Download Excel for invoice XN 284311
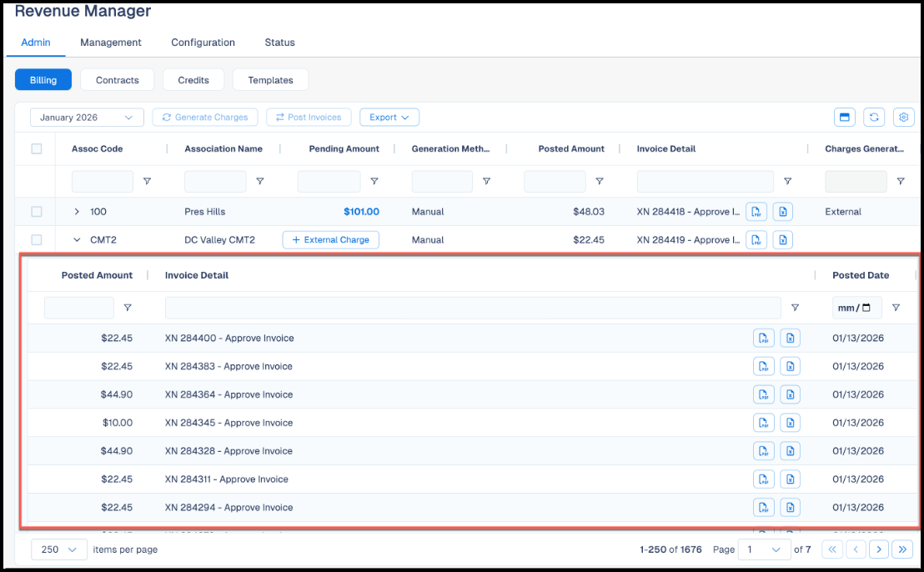This screenshot has width=924, height=572. [x=791, y=479]
